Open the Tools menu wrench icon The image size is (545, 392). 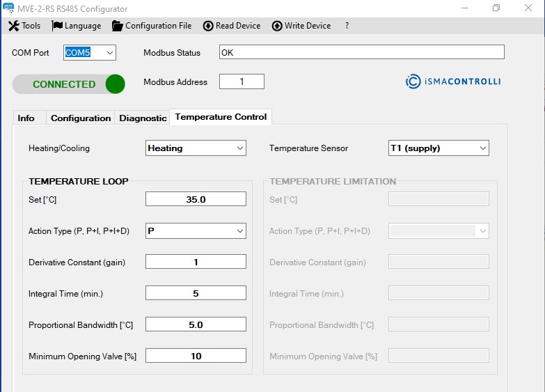pyautogui.click(x=13, y=26)
